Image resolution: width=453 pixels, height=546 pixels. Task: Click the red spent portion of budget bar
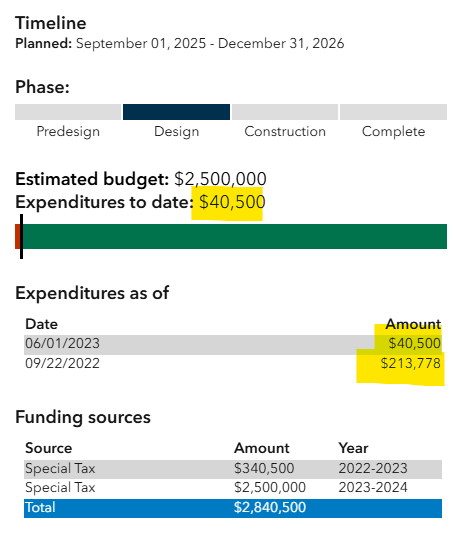pyautogui.click(x=17, y=236)
